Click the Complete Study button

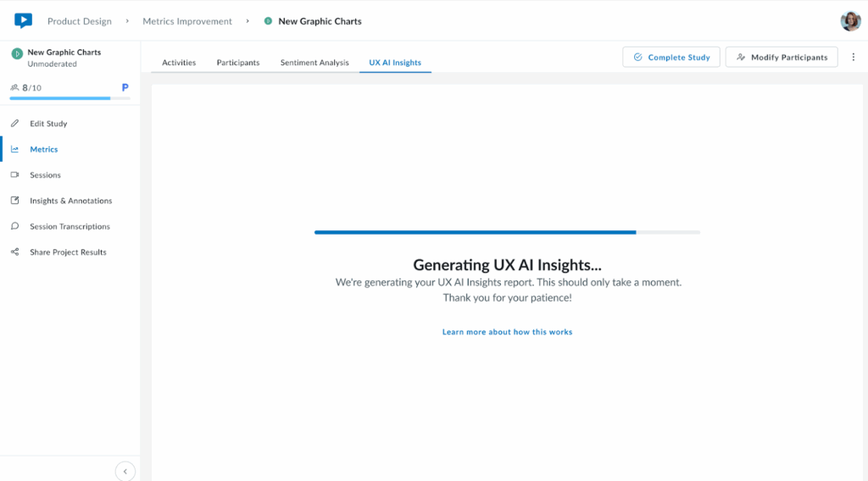[x=671, y=57]
